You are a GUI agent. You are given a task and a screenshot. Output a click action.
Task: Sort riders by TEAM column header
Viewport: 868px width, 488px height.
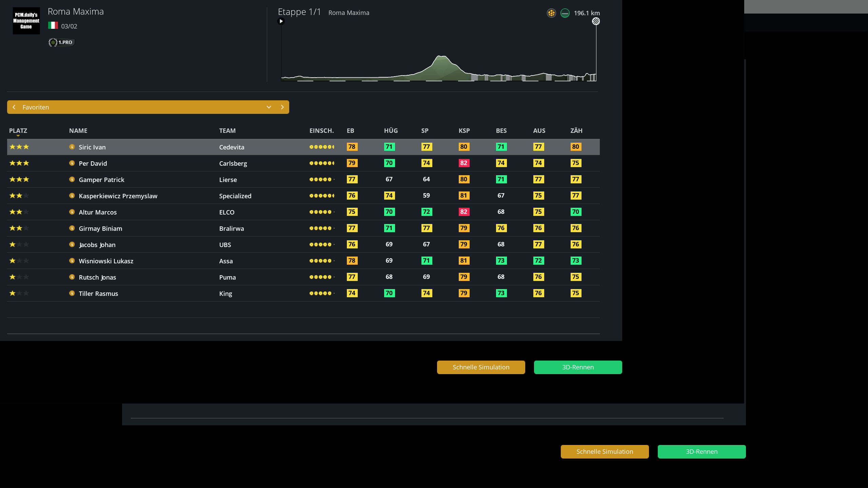(227, 131)
